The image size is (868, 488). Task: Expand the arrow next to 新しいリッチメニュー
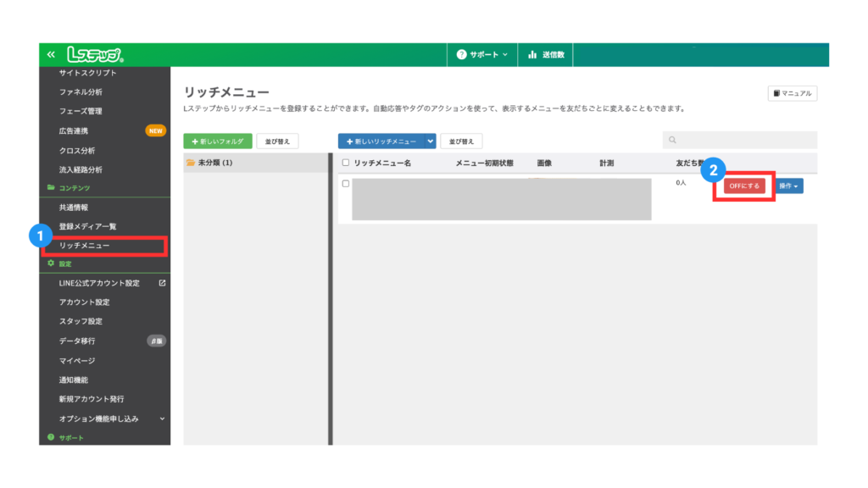click(431, 141)
